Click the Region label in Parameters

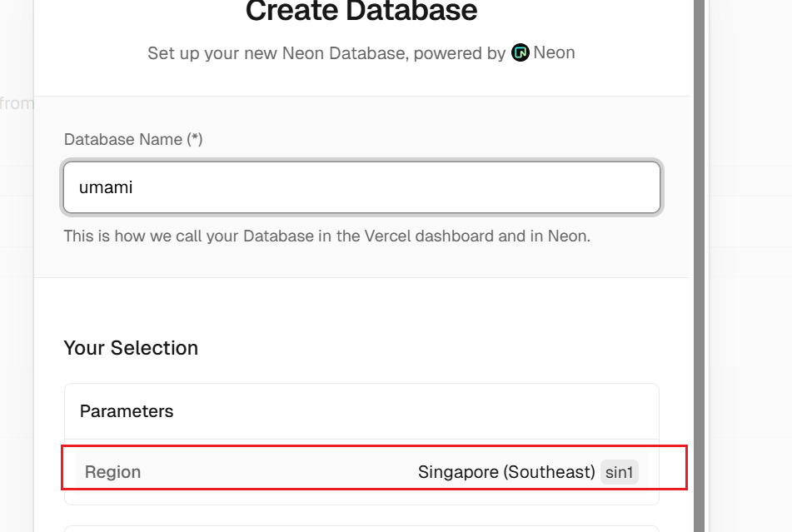point(112,472)
